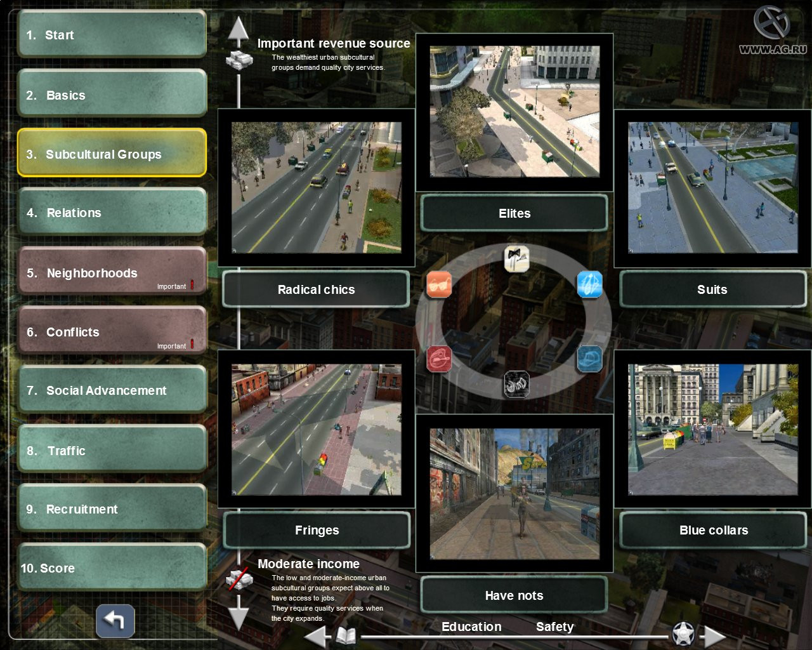Click the Have nots label button
Screen dimensions: 812x650
514,595
